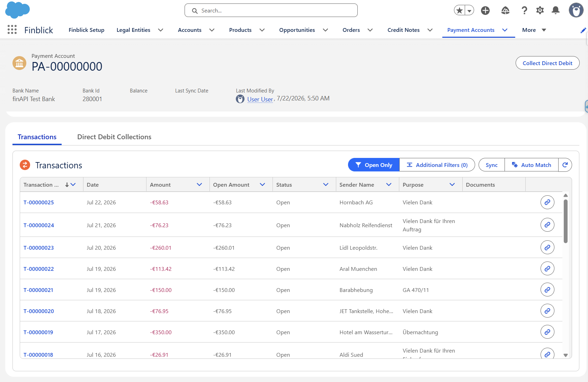Open the Sender Name column menu
Viewport: 588px width, 382px height.
pyautogui.click(x=389, y=185)
